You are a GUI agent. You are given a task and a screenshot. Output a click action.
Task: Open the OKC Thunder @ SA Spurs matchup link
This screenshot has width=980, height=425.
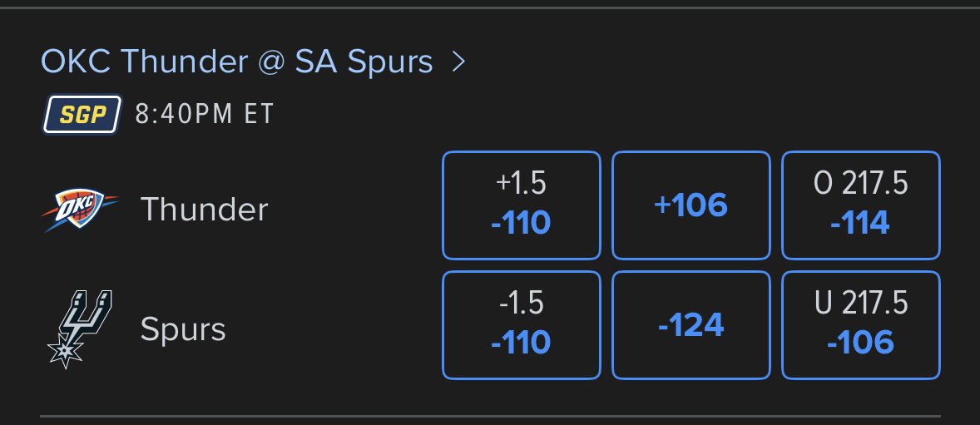(x=237, y=62)
